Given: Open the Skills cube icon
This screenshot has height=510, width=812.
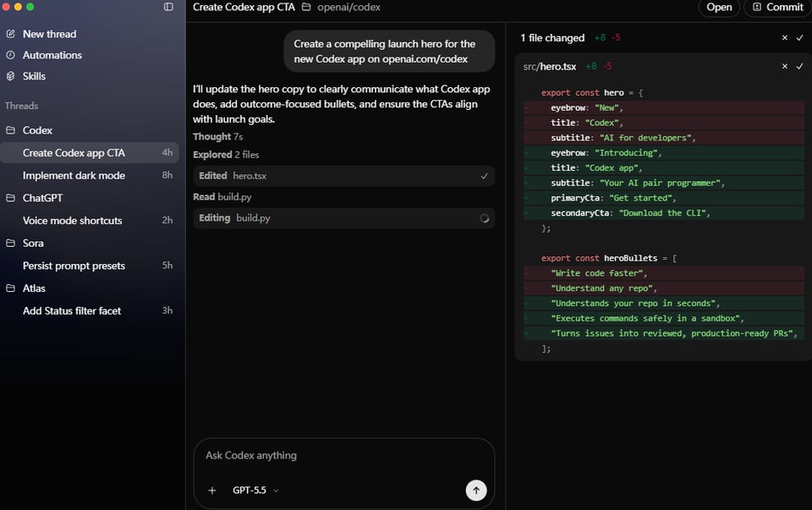Looking at the screenshot, I should [10, 76].
